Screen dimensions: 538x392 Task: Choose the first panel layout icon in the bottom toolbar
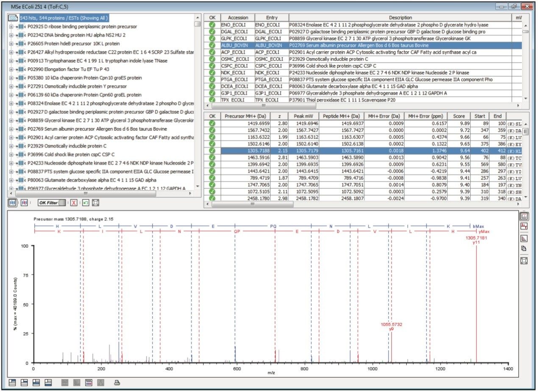click(12, 383)
